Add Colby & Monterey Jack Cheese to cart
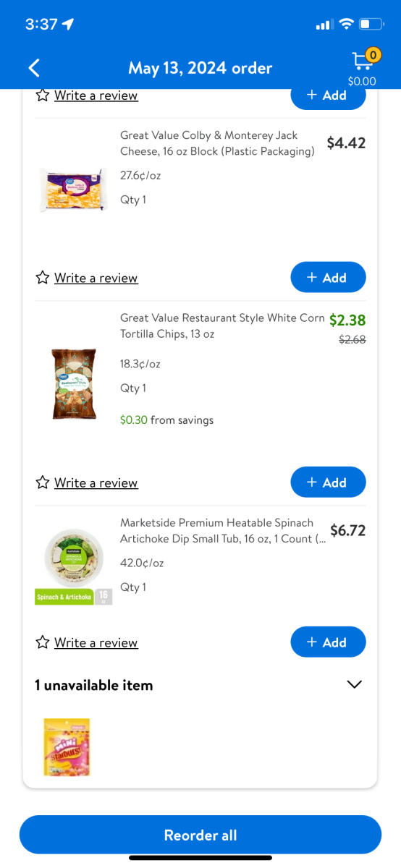Image resolution: width=401 pixels, height=868 pixels. pos(328,278)
